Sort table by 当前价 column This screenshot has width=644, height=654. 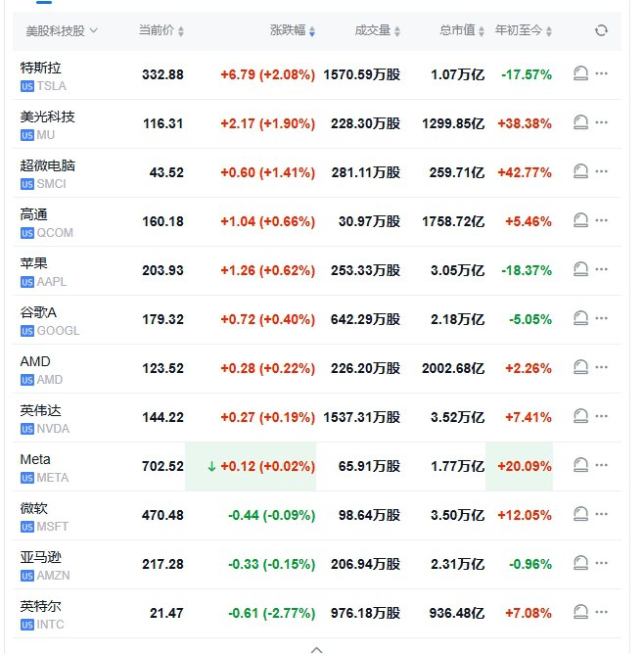[x=161, y=30]
